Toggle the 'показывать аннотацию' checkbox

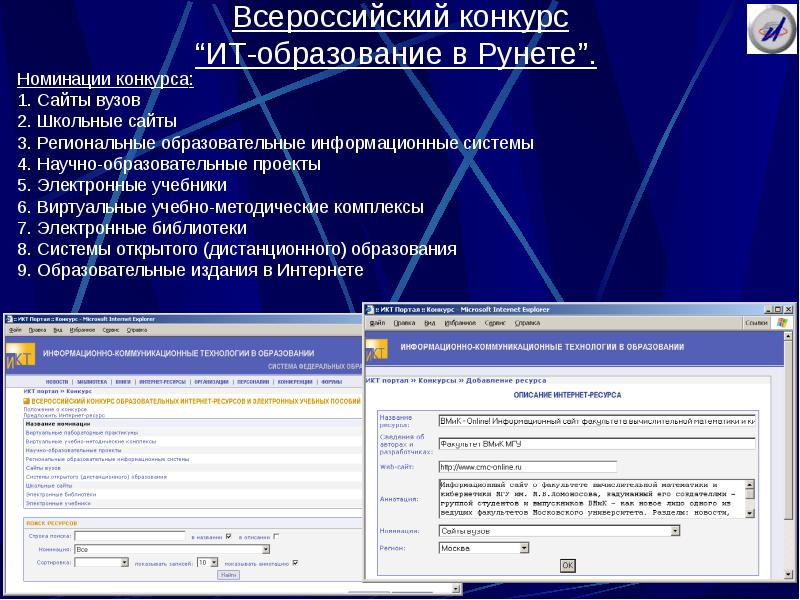295,563
